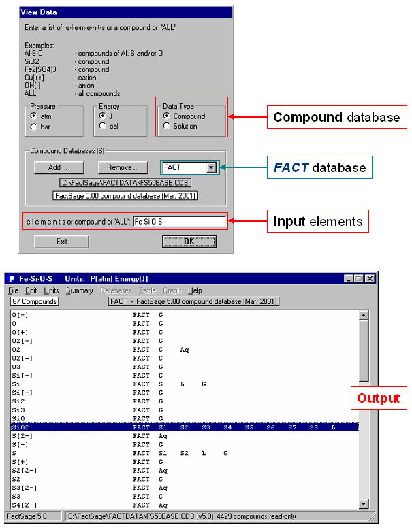Open the File menu

13,290
